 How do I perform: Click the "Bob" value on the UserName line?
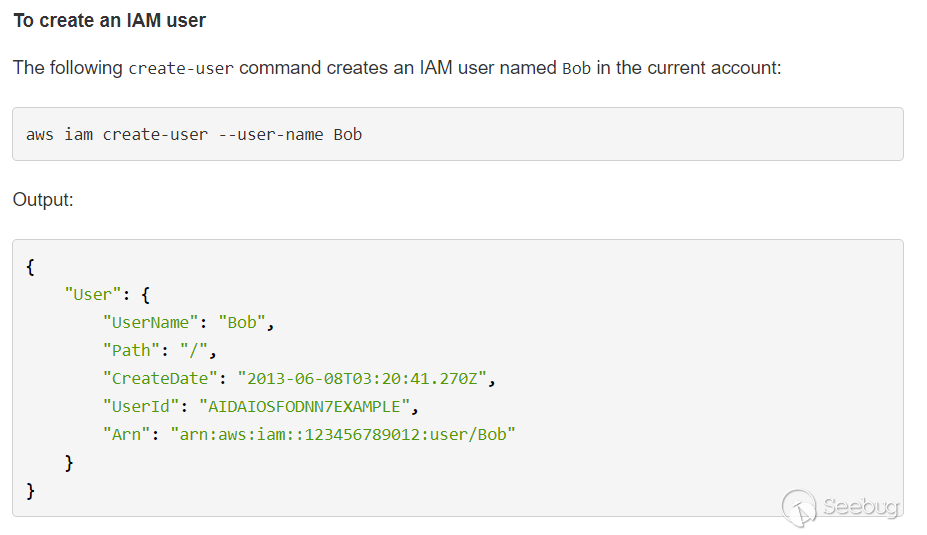245,323
